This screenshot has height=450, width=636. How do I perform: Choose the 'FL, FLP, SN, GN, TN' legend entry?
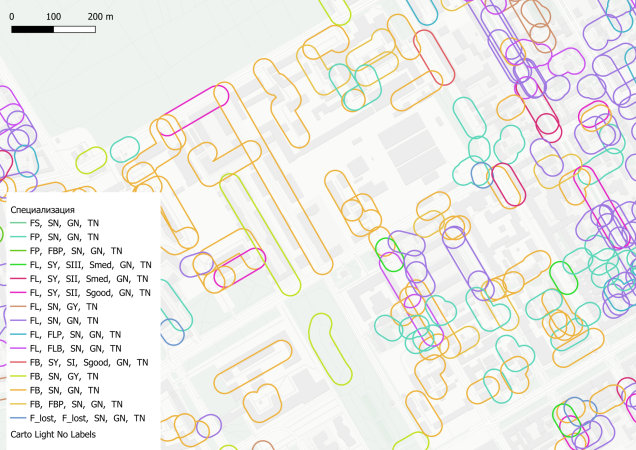click(76, 334)
